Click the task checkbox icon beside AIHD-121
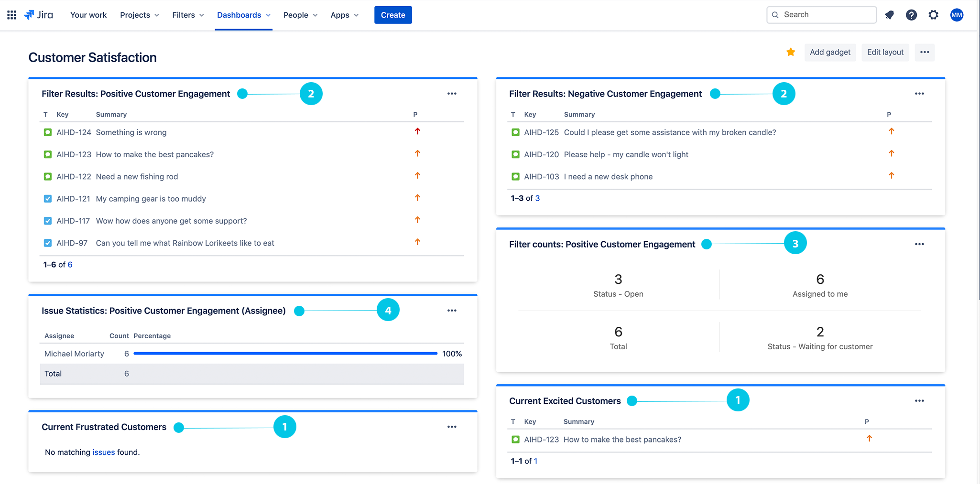This screenshot has width=980, height=484. [47, 198]
